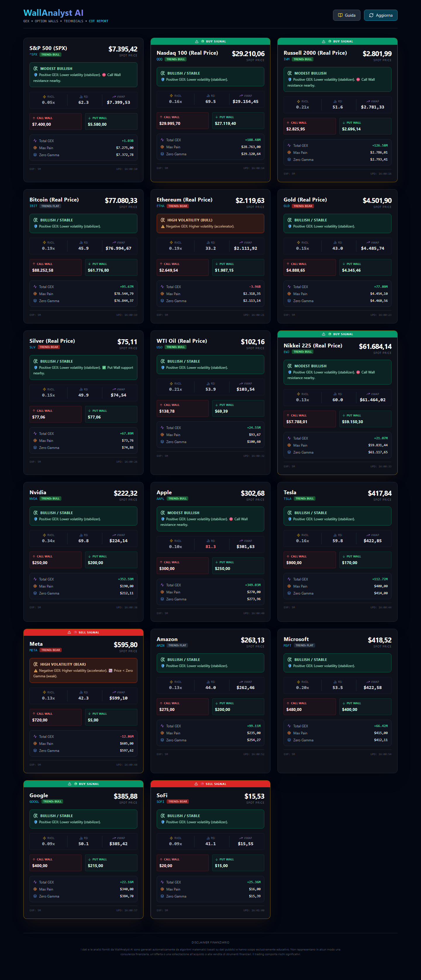Click the VWAP trend icon on WTI Oil card
Viewport: 421px width, 980px height.
tap(241, 383)
